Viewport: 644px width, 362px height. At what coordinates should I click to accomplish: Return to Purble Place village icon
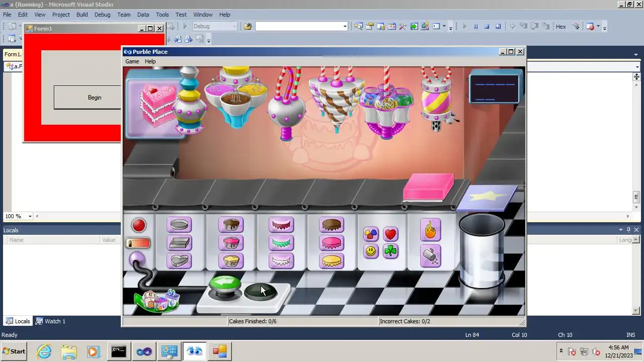click(x=157, y=300)
